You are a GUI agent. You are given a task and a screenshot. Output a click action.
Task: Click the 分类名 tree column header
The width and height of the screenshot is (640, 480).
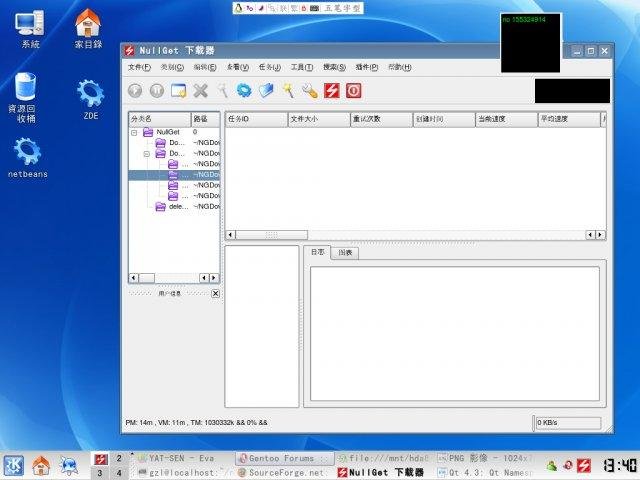[x=160, y=119]
